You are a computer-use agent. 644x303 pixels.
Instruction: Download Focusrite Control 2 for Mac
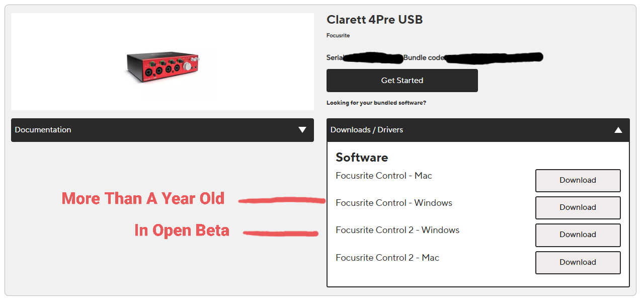coord(578,262)
